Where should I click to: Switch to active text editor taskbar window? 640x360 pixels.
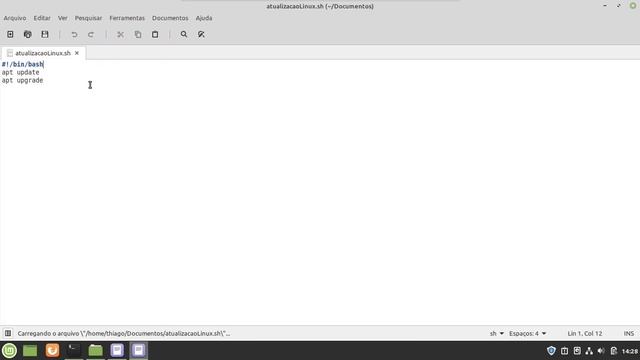click(x=138, y=350)
